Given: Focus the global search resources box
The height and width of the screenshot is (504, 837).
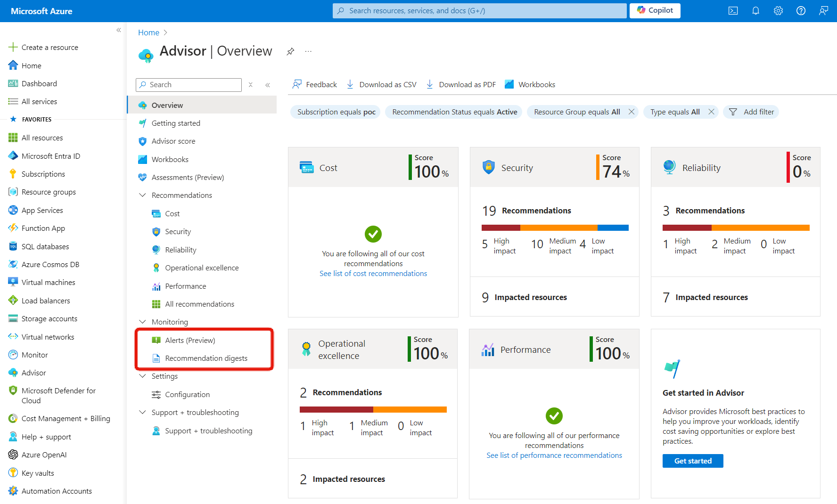Looking at the screenshot, I should click(480, 10).
